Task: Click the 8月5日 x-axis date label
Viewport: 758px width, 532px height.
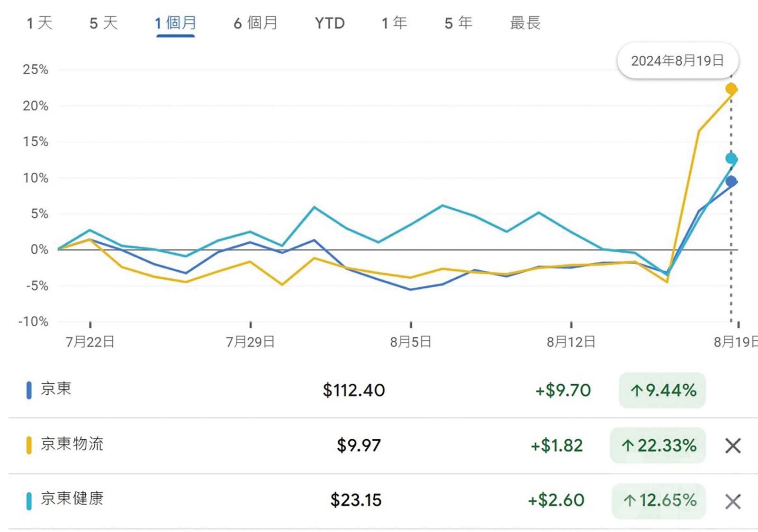Action: (x=411, y=342)
